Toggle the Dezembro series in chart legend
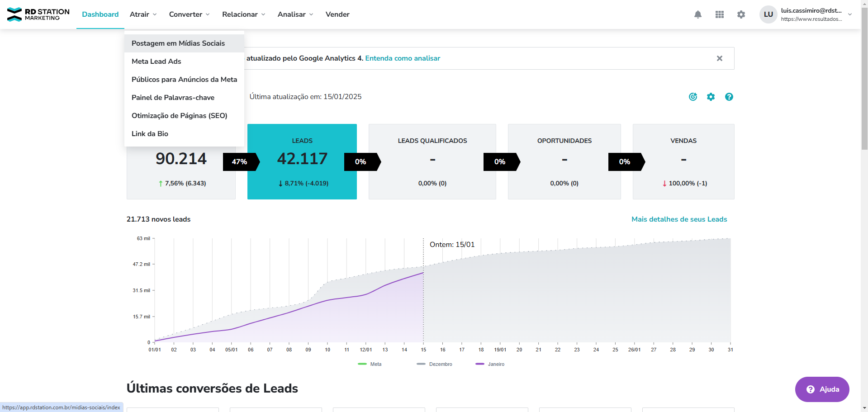 pos(435,364)
